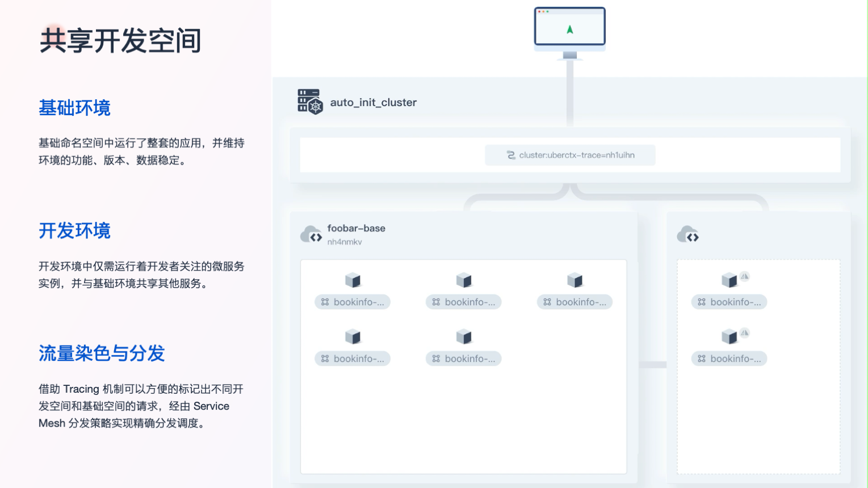
Task: Select the auto_init_cluster name label
Action: coord(374,102)
